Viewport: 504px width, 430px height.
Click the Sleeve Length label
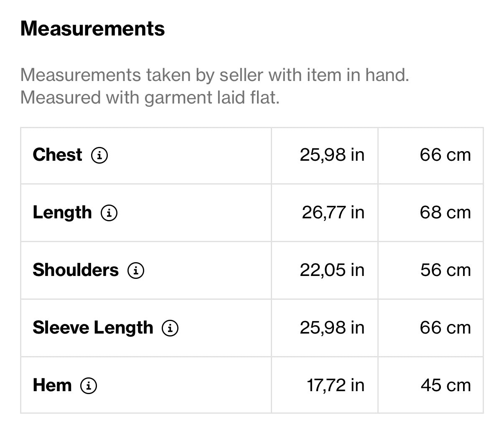pyautogui.click(x=93, y=328)
